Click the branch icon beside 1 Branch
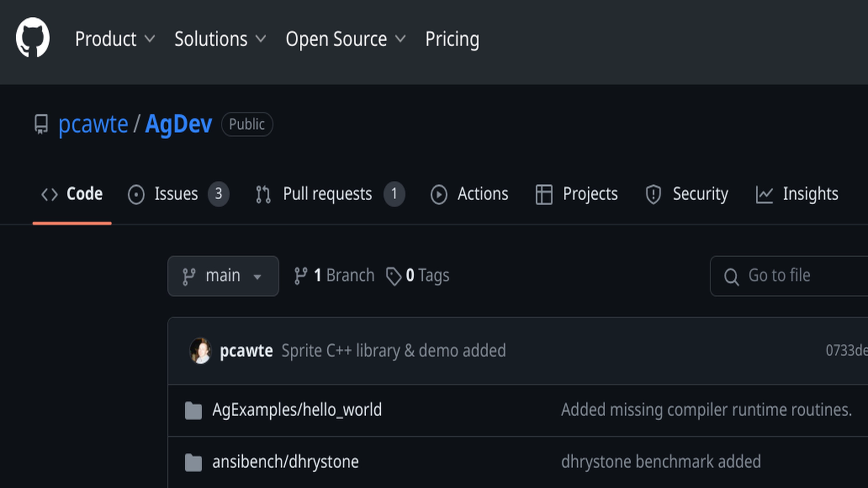This screenshot has height=488, width=868. point(301,276)
